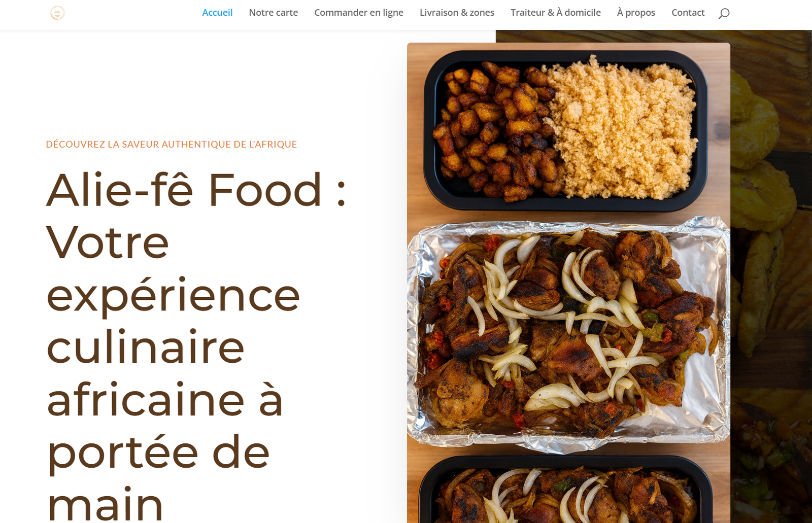Go to the Contact page
The height and width of the screenshot is (523, 812).
(x=688, y=13)
